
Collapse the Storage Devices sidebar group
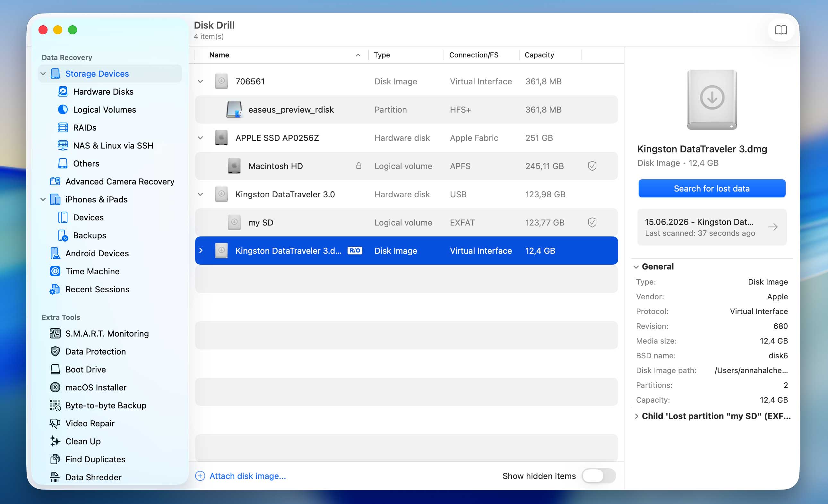coord(43,73)
